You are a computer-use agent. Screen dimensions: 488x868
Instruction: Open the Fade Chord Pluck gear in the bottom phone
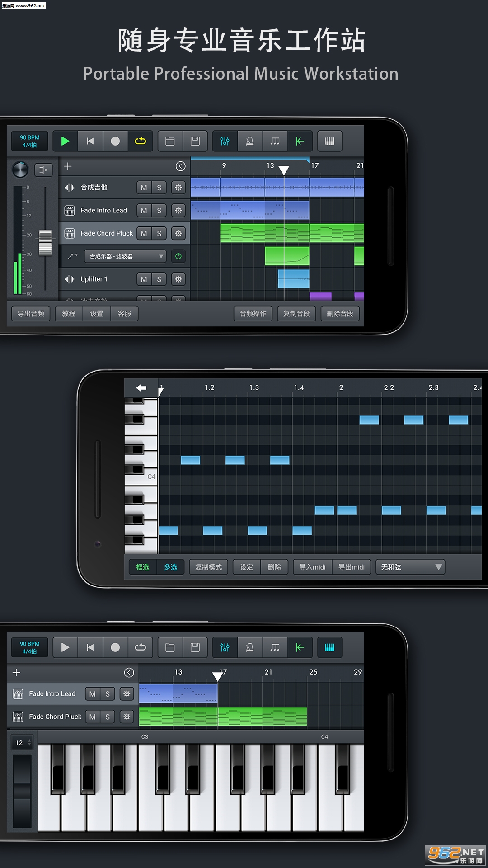(x=127, y=717)
